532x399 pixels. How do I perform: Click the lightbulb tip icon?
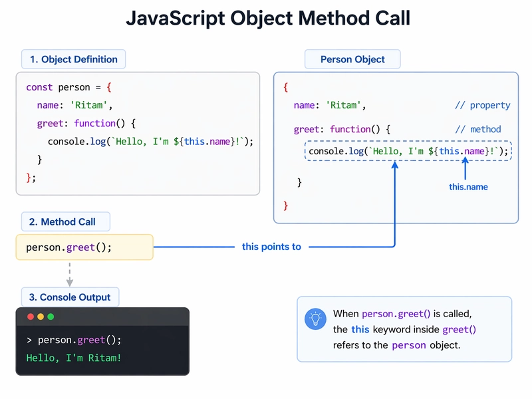314,319
